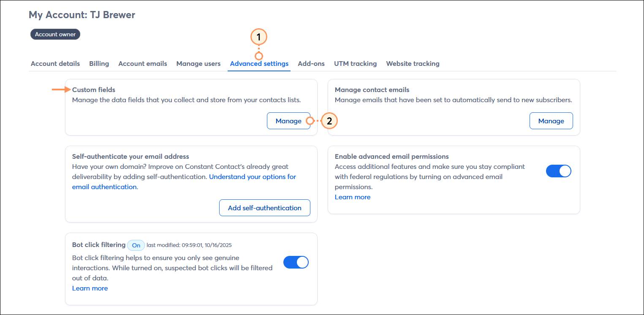
Task: Click the On status badge for Bot click filtering
Action: click(x=136, y=245)
